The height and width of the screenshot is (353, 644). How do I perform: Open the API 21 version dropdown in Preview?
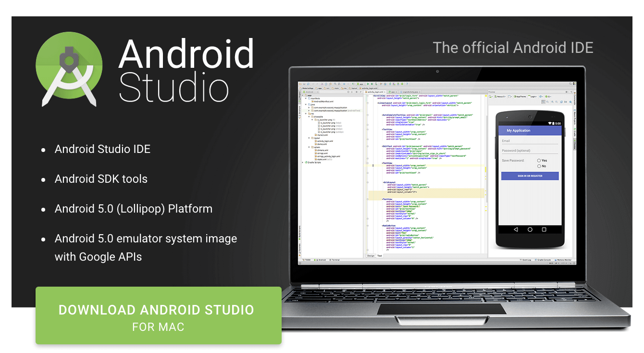[548, 97]
